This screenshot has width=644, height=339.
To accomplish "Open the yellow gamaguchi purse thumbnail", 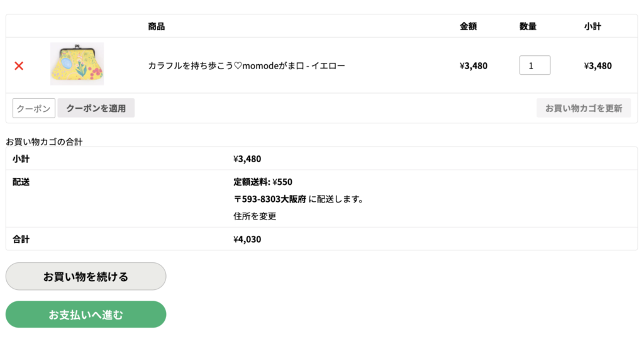I will click(77, 64).
